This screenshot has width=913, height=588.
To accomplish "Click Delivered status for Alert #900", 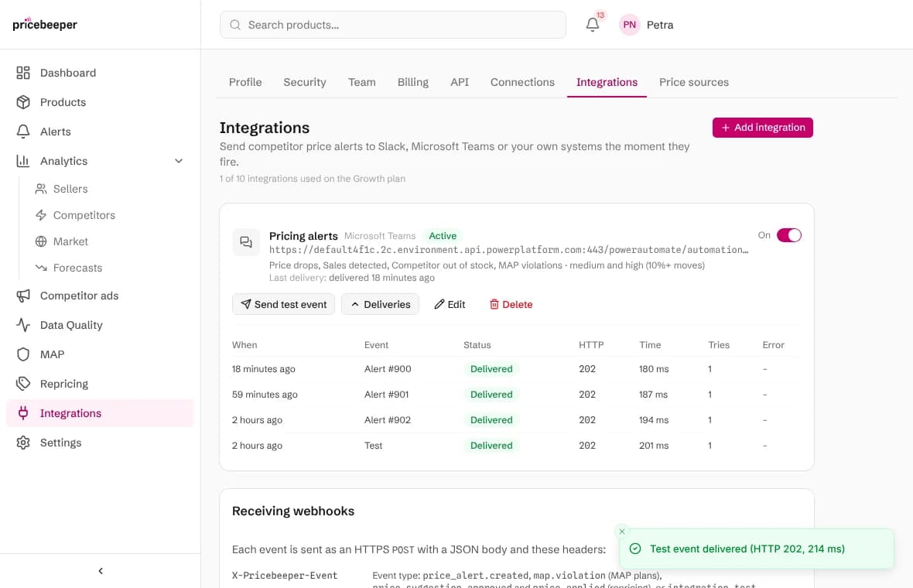I will (x=491, y=368).
